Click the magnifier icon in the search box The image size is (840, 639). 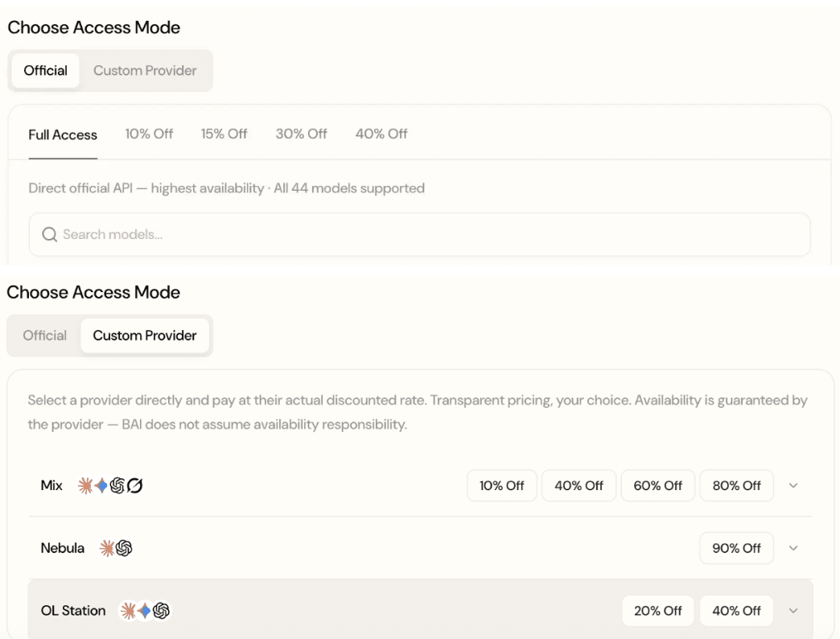pyautogui.click(x=49, y=235)
